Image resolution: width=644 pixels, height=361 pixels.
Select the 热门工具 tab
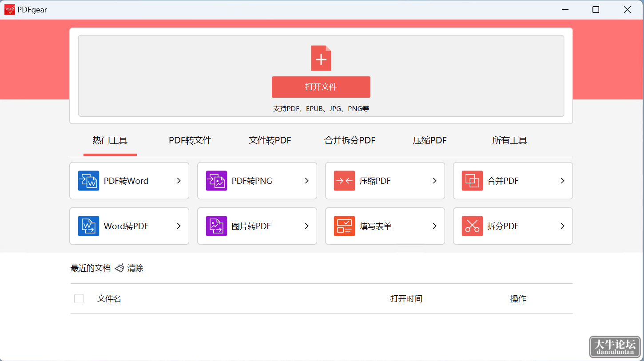pyautogui.click(x=110, y=141)
